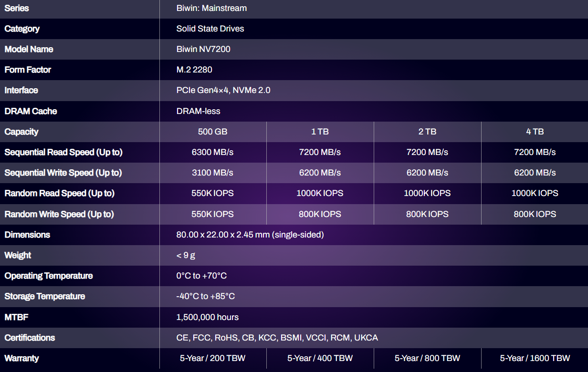Viewport: 588px width, 372px height.
Task: Select the 'Capacity' row label
Action: pyautogui.click(x=21, y=132)
